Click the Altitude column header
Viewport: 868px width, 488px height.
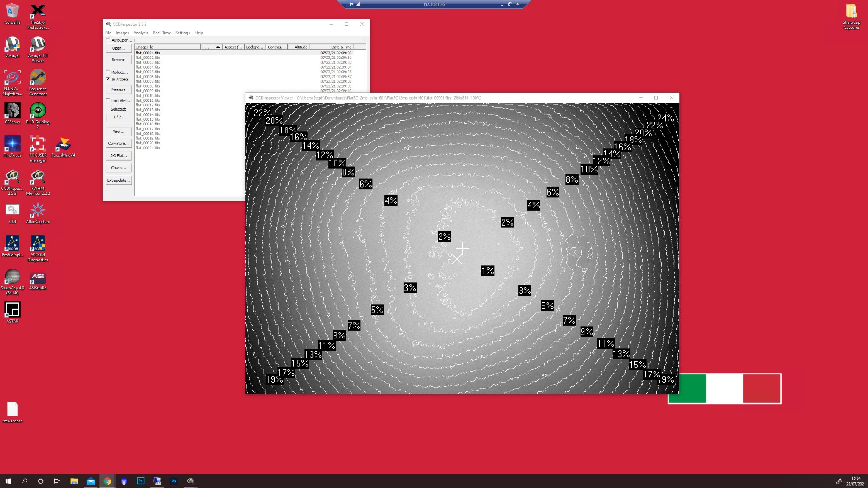click(298, 47)
